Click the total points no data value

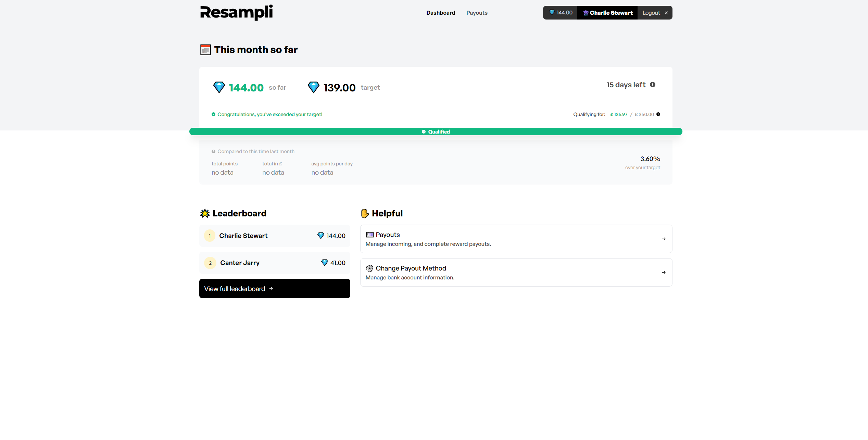click(x=223, y=173)
